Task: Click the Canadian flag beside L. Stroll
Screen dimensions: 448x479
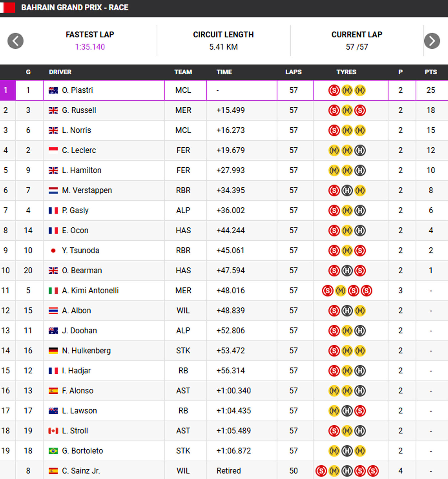Action: tap(53, 431)
